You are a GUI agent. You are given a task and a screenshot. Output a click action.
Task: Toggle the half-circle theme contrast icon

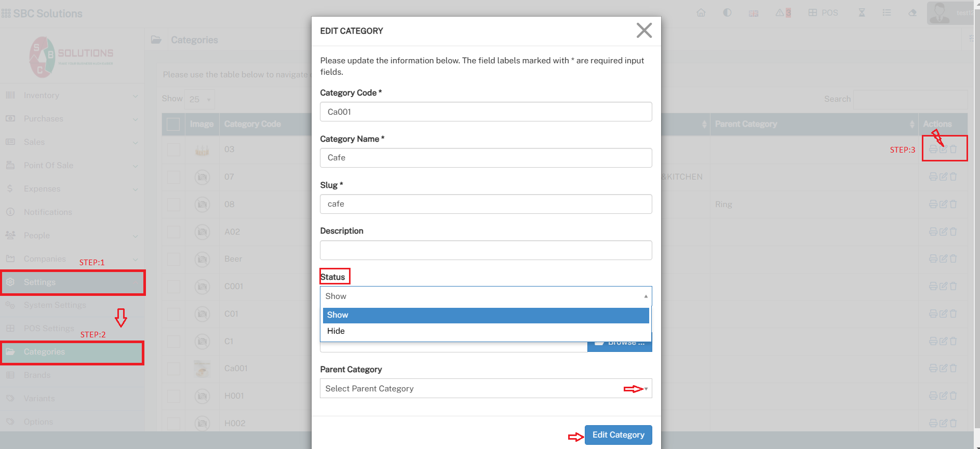click(x=727, y=13)
